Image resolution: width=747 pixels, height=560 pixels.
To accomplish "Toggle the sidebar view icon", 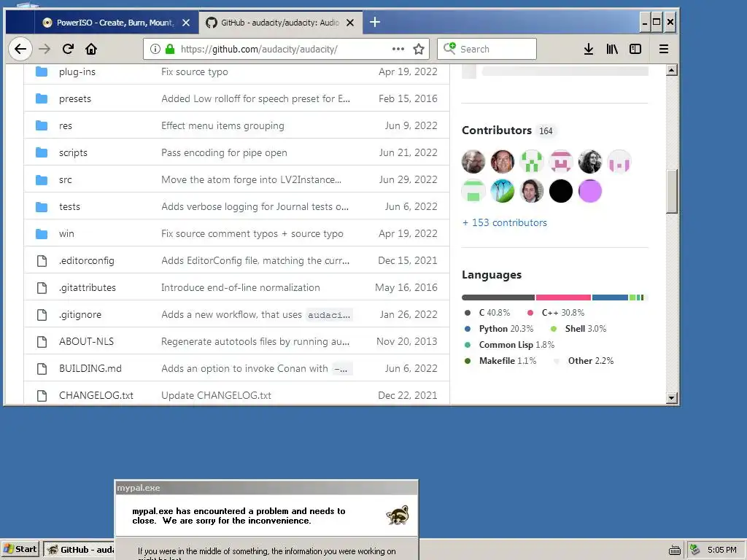I will 635,49.
